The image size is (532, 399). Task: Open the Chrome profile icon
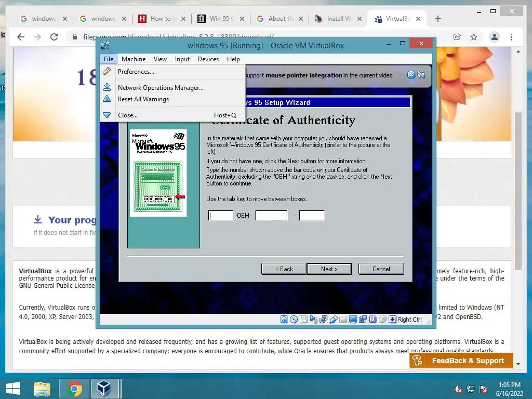(495, 37)
